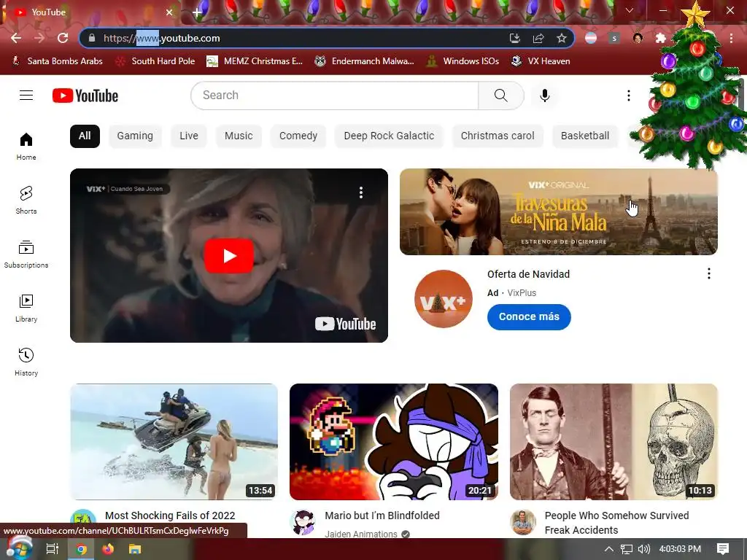Click the share page icon in address bar
This screenshot has height=560, width=747.
[538, 38]
